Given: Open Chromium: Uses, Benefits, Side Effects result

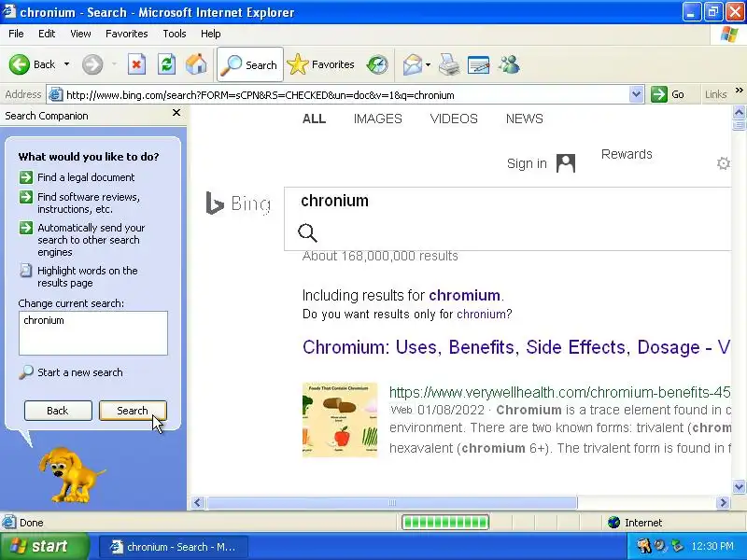Looking at the screenshot, I should point(516,347).
